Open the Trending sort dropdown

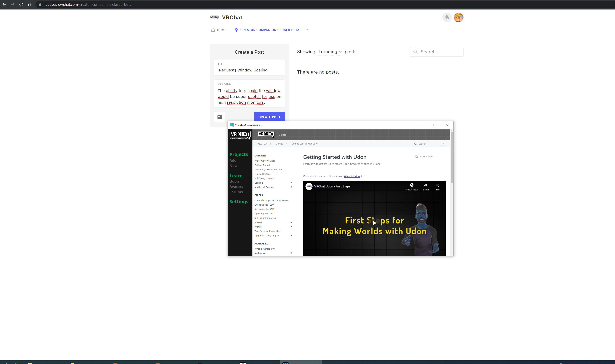pos(330,52)
